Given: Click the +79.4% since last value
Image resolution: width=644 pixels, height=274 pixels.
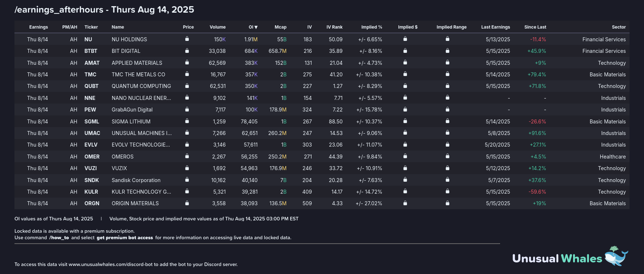Looking at the screenshot, I should point(537,75).
